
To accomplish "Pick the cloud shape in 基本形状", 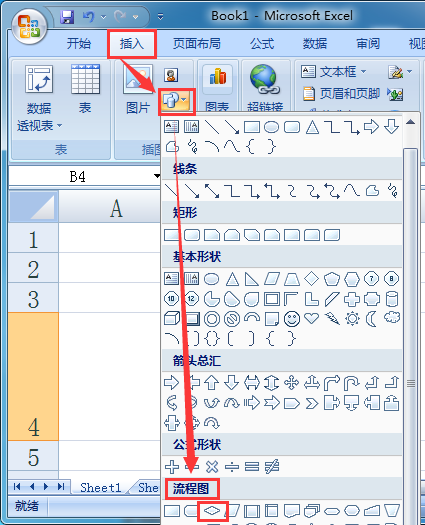I will click(392, 317).
